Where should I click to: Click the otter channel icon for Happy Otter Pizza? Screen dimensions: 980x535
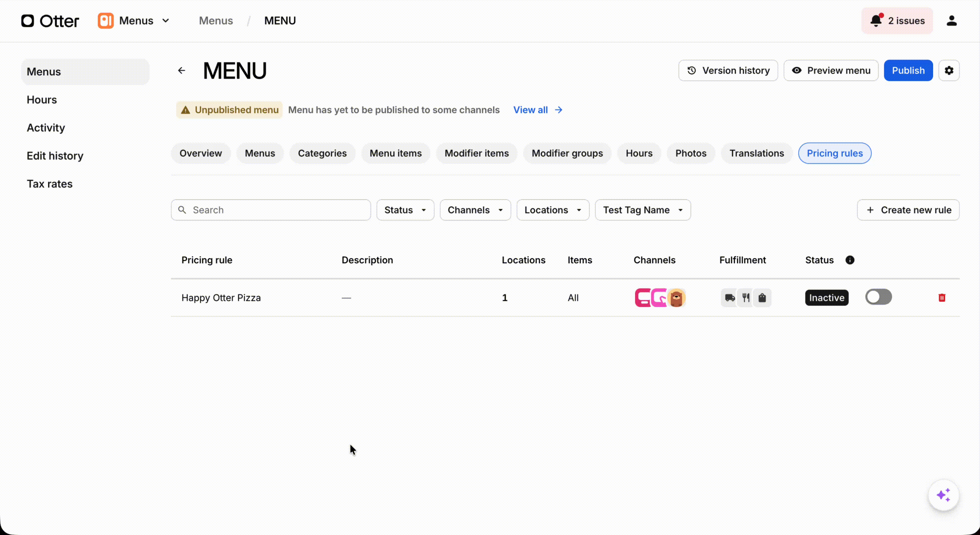(677, 298)
